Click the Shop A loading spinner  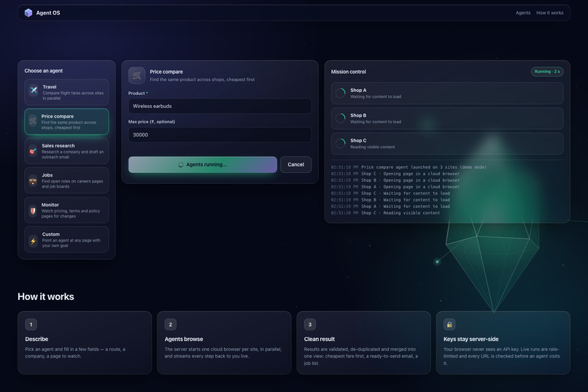341,93
